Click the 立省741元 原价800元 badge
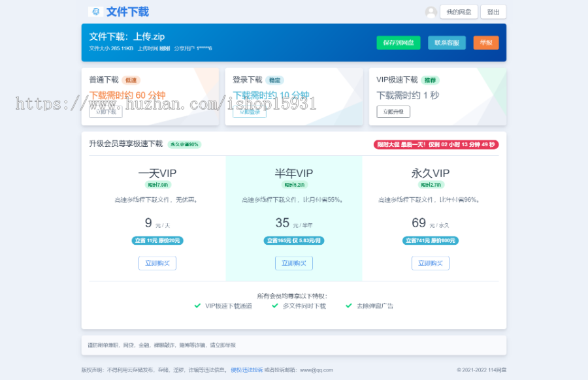This screenshot has width=588, height=380. tap(431, 240)
